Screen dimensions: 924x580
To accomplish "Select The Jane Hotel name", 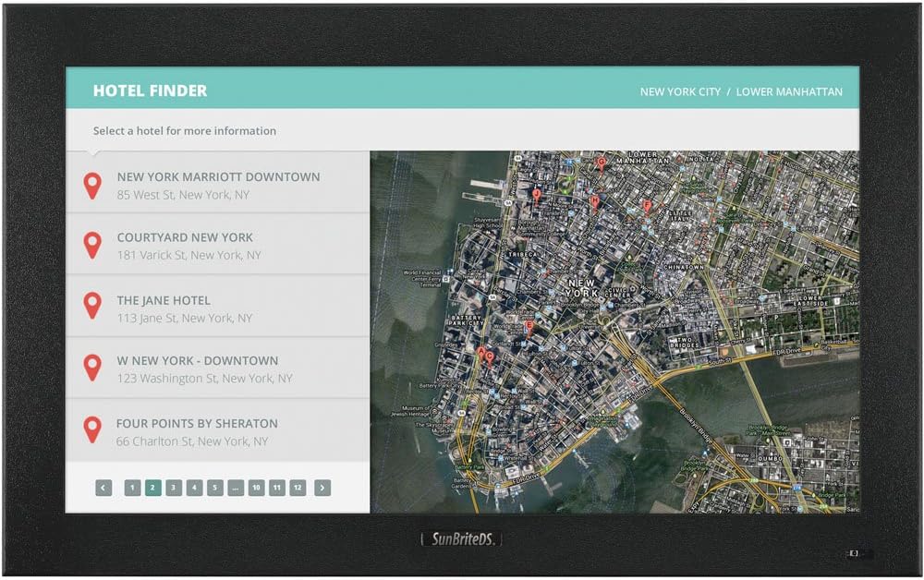I will click(164, 300).
